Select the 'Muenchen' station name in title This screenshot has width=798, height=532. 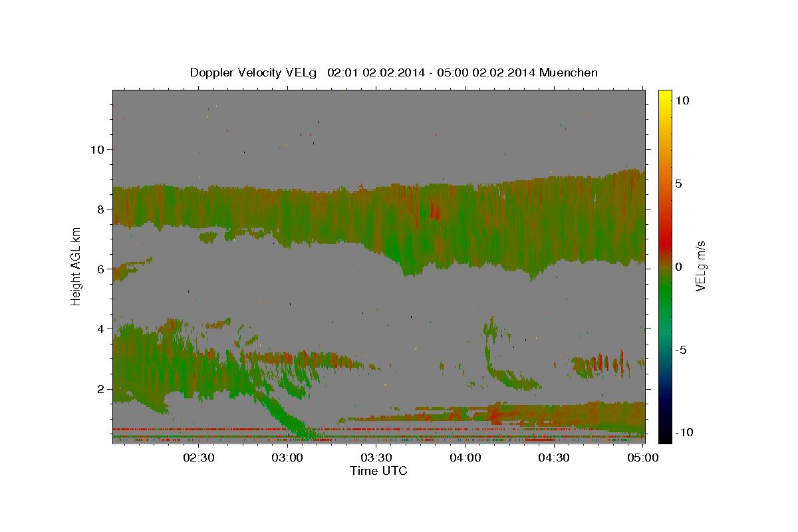pyautogui.click(x=569, y=72)
